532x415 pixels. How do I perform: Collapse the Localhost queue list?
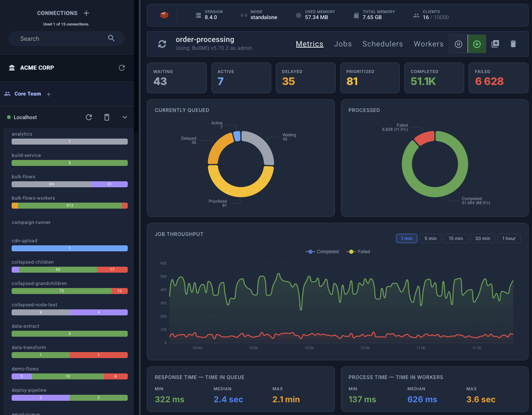[x=125, y=117]
